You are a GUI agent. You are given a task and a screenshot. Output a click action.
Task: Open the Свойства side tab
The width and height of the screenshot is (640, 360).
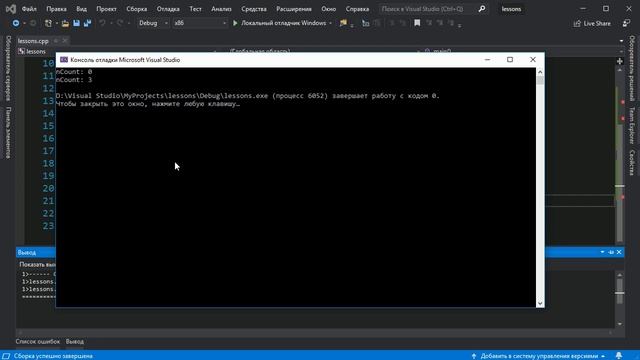click(x=632, y=162)
